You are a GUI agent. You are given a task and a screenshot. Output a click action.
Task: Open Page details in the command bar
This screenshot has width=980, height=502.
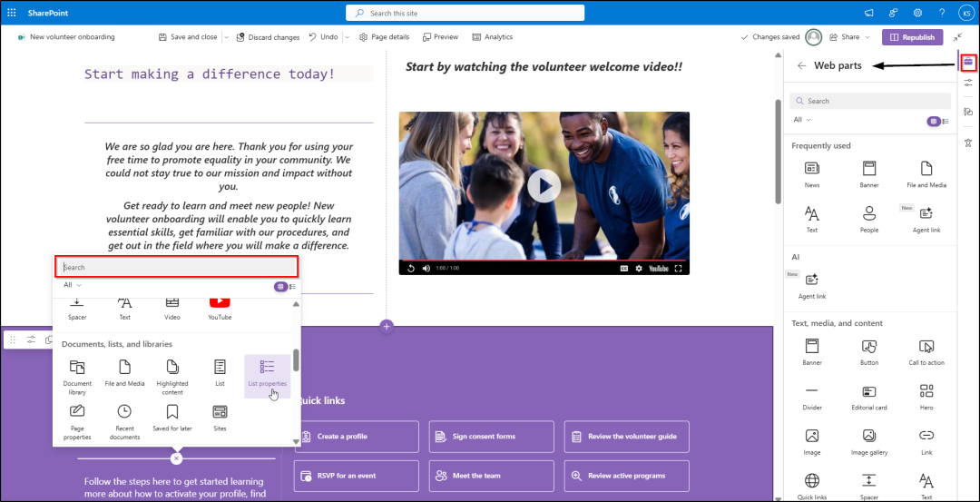coord(385,37)
